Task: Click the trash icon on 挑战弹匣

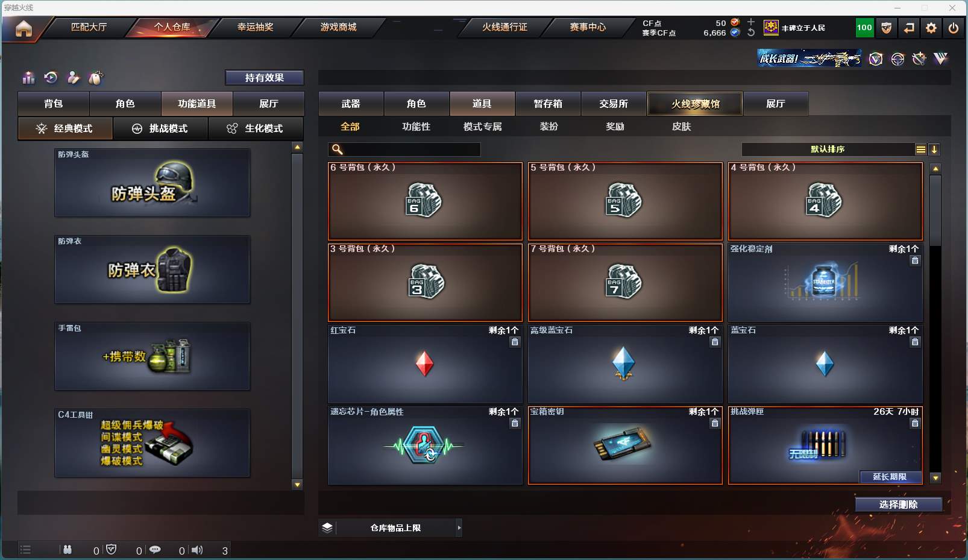Action: pos(915,423)
